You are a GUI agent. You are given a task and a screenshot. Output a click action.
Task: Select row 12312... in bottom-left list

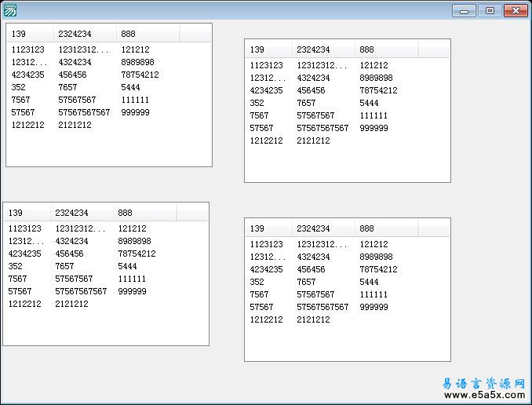click(26, 241)
